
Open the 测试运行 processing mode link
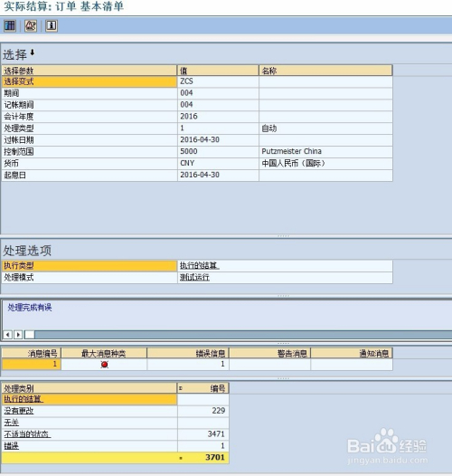click(194, 277)
